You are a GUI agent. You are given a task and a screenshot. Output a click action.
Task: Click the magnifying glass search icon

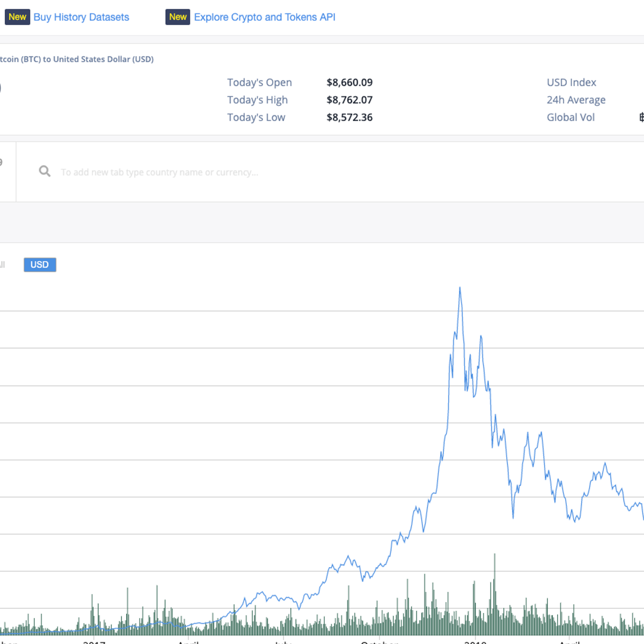(45, 171)
